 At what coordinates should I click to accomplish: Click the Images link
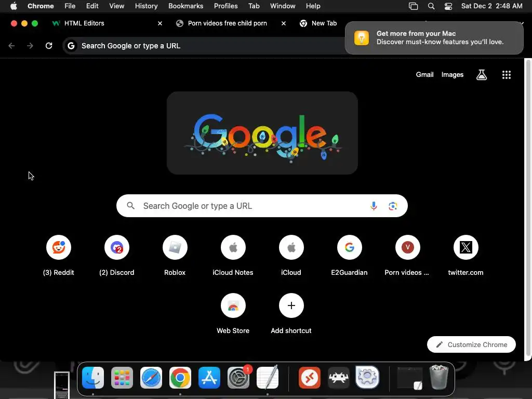[453, 75]
